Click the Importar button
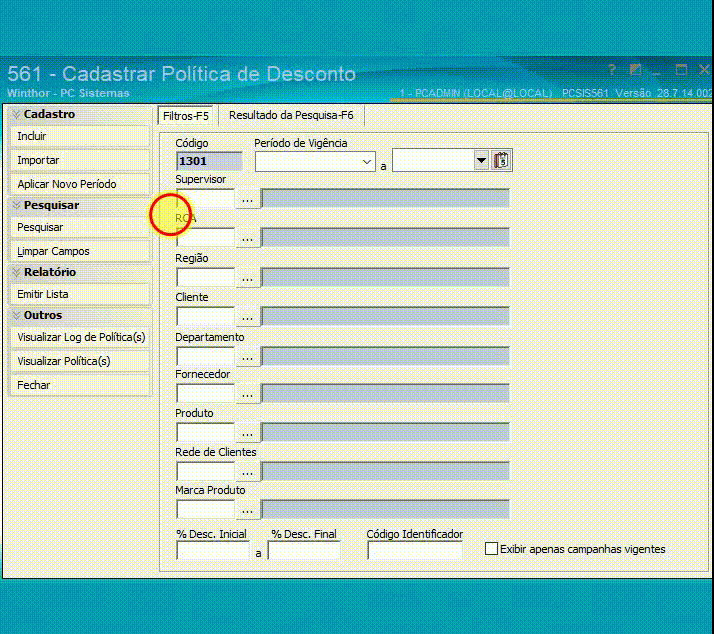 click(x=80, y=160)
